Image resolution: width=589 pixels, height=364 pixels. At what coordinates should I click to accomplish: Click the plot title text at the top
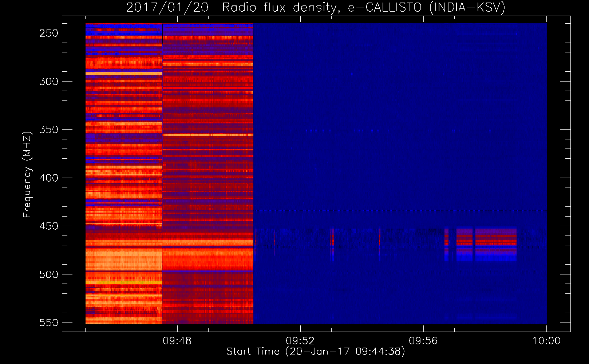coord(316,7)
